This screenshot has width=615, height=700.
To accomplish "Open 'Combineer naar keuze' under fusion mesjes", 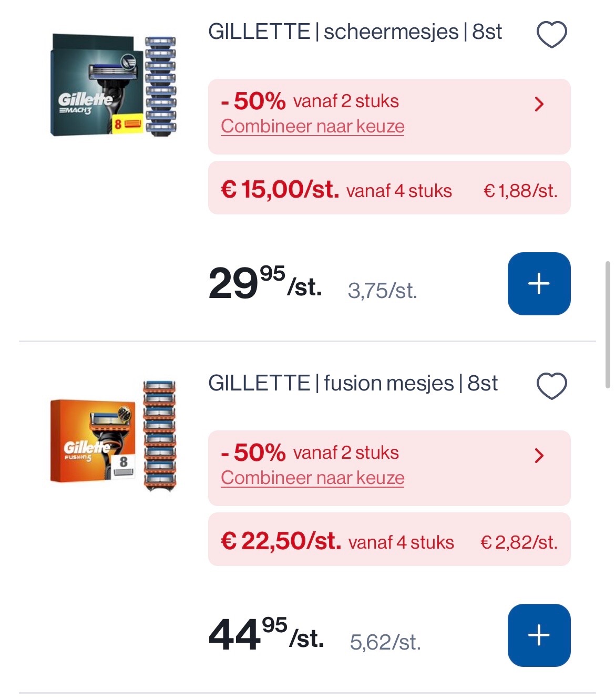I will click(x=312, y=478).
